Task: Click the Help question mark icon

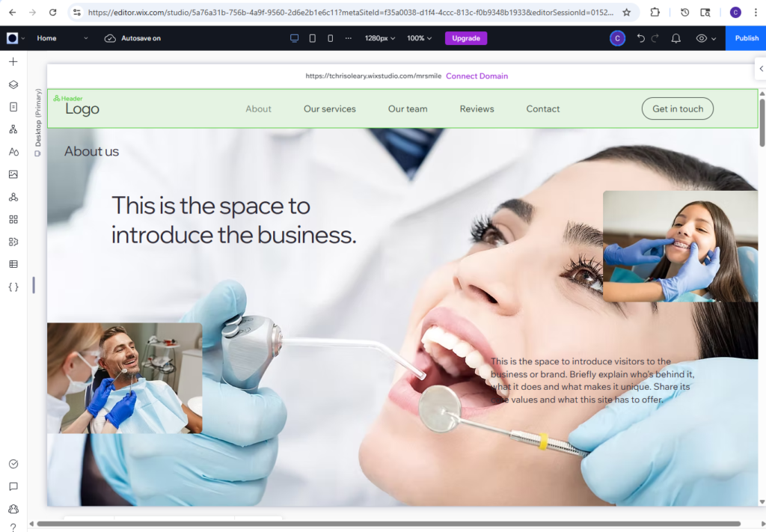Action: tap(13, 527)
